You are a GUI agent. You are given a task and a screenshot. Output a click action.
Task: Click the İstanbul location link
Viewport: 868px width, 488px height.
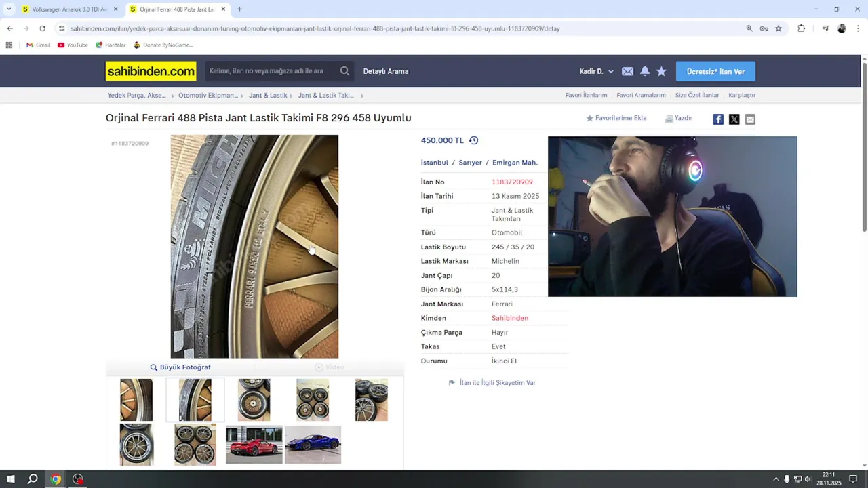click(435, 163)
